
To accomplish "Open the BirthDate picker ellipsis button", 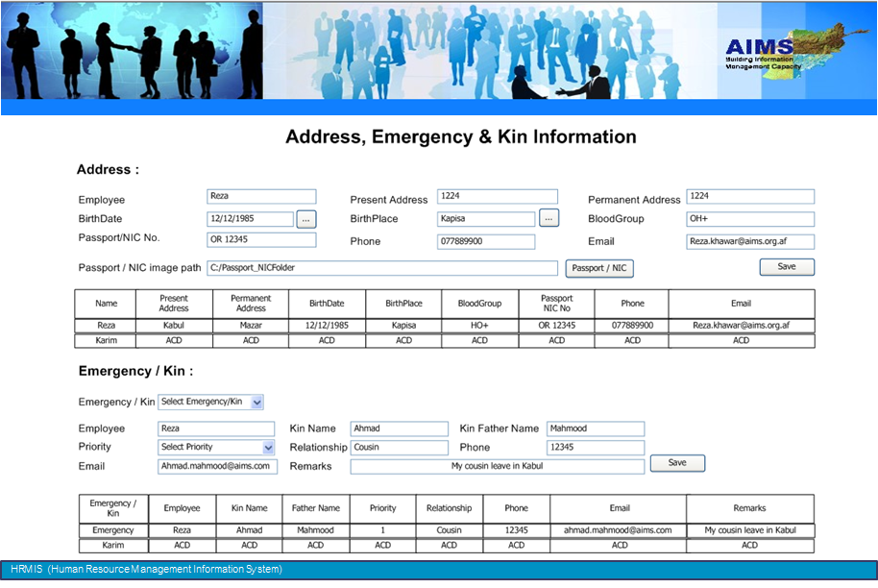I will (305, 219).
